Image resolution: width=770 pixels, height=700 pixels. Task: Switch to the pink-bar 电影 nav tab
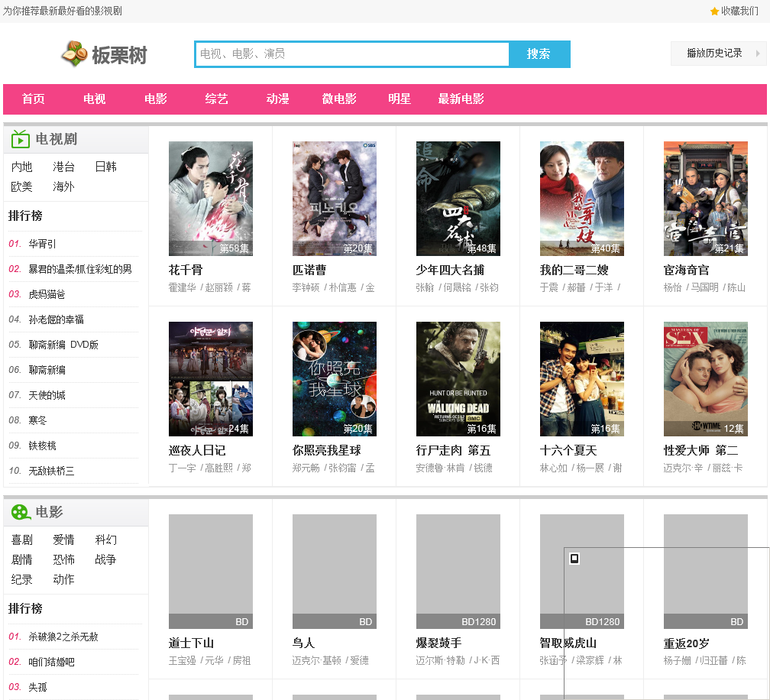[x=156, y=99]
